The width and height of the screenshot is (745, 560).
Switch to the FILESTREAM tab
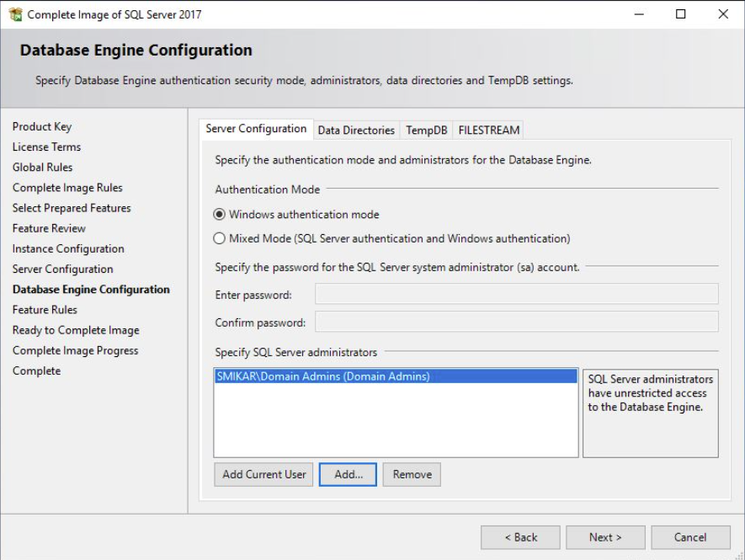pyautogui.click(x=489, y=131)
